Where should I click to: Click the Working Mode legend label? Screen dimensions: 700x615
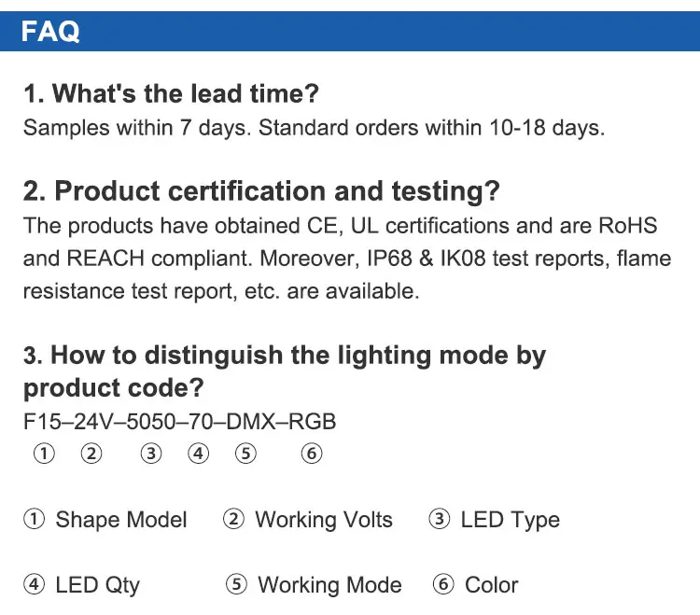coord(329,585)
